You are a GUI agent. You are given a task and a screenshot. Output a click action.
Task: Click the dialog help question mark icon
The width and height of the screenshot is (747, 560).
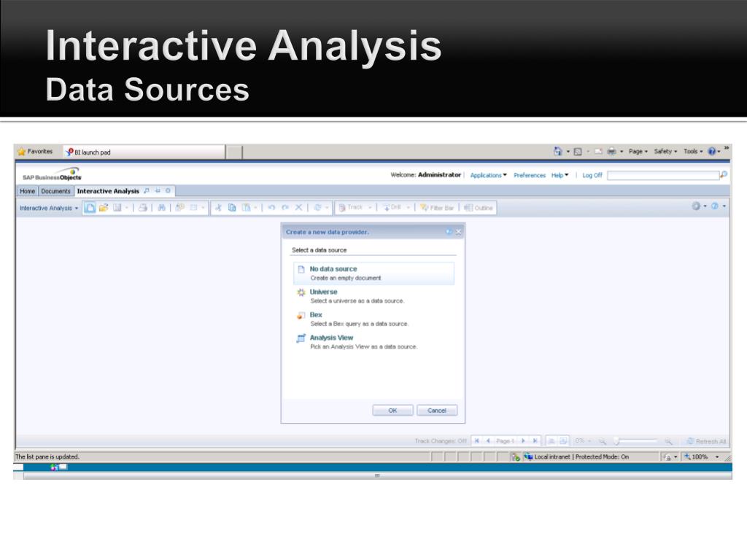pyautogui.click(x=449, y=232)
